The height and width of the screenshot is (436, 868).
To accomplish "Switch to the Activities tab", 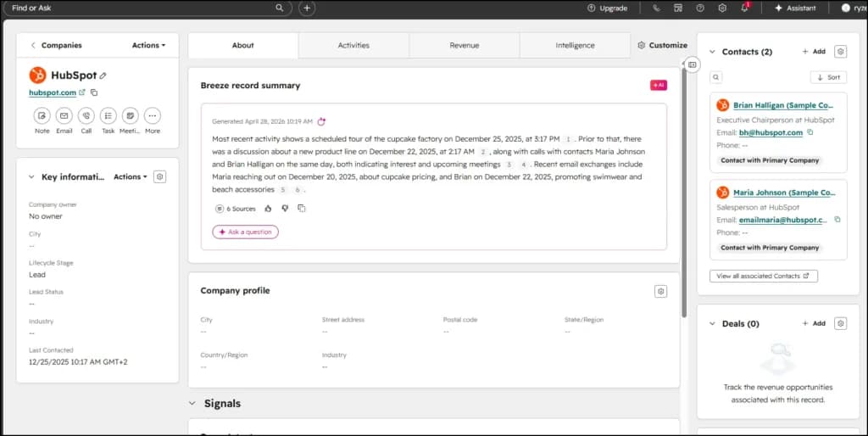I will tap(353, 46).
